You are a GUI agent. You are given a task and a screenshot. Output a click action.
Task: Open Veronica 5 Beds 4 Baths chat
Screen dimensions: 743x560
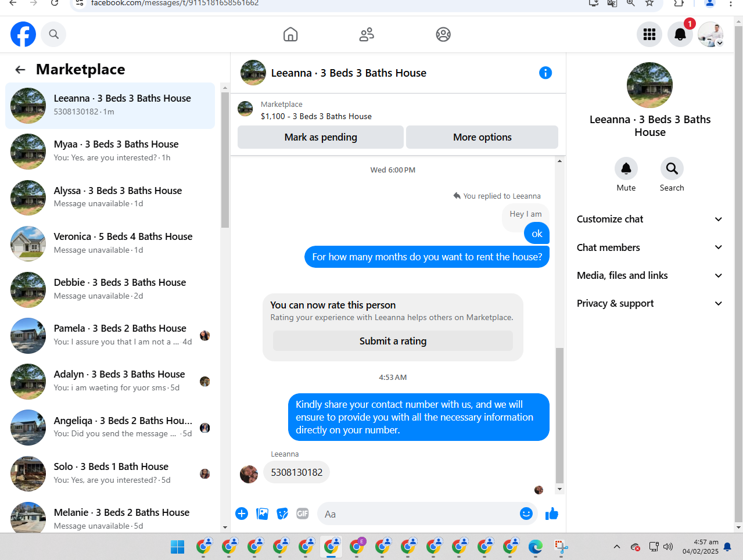[110, 243]
